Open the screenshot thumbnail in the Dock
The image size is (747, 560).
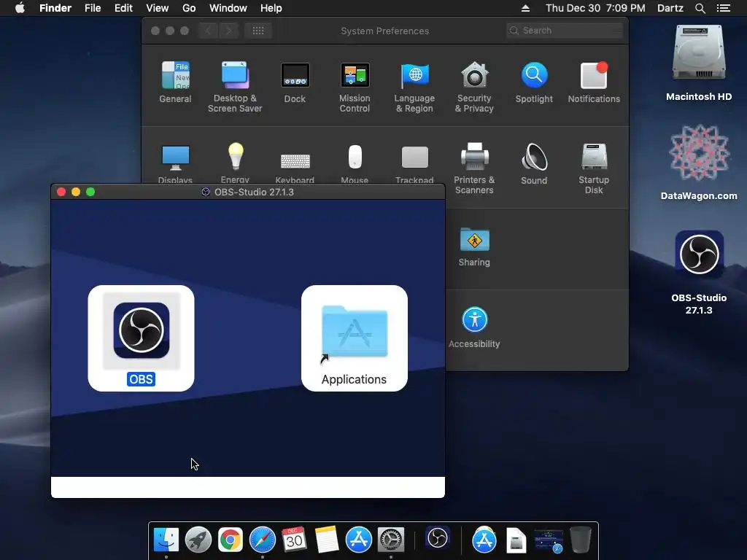549,540
